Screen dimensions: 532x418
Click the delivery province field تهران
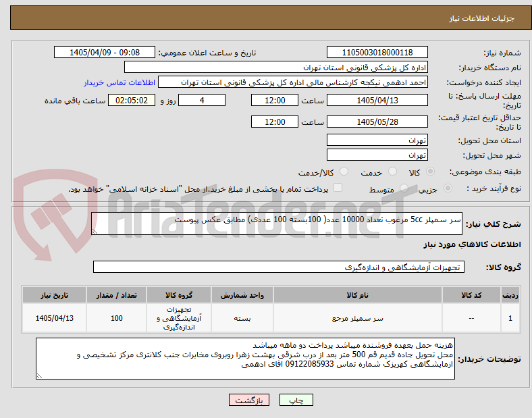(377, 140)
